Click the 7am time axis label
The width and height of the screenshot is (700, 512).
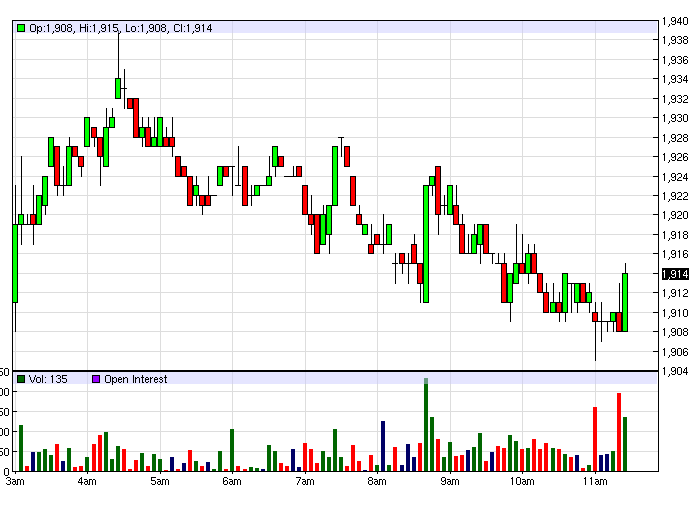(x=305, y=482)
